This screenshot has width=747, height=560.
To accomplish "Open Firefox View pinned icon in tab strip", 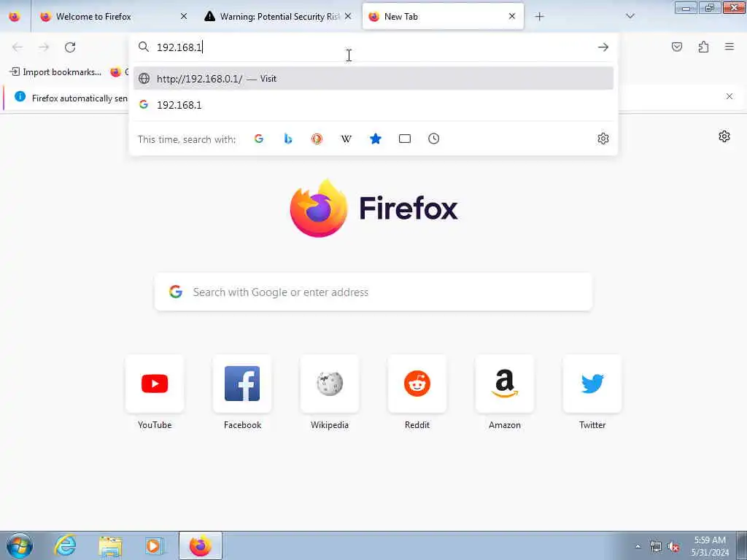I will (x=15, y=17).
